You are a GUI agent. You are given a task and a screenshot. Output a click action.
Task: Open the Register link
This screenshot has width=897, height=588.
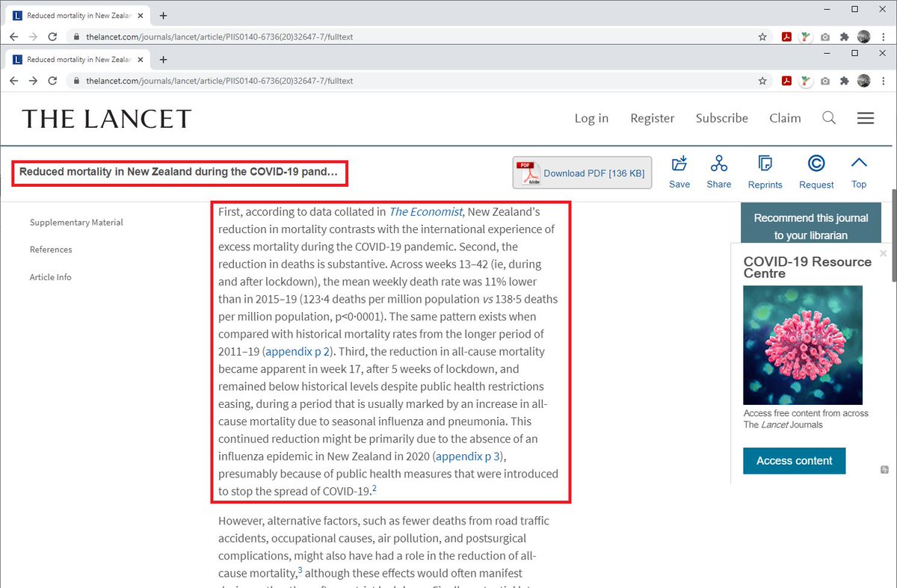tap(652, 118)
